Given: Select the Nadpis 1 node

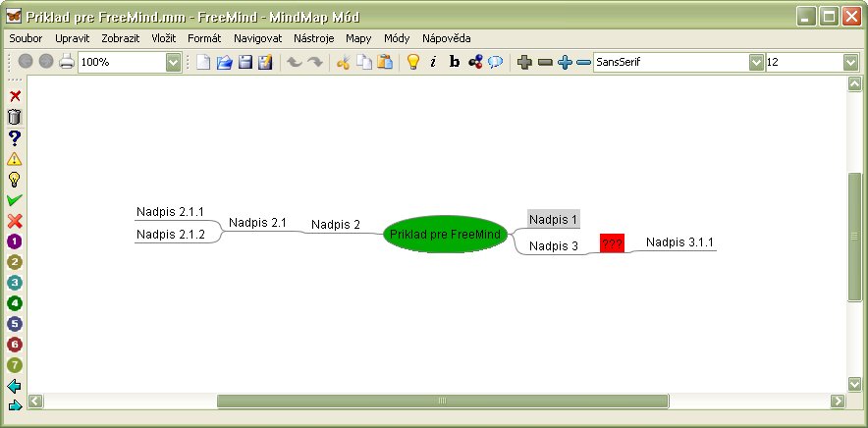Looking at the screenshot, I should click(553, 219).
